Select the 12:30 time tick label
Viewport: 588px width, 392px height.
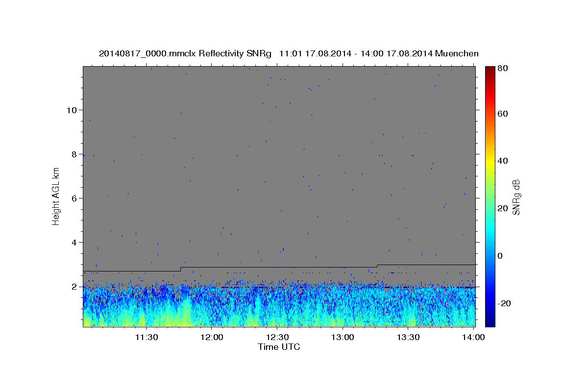coord(277,337)
